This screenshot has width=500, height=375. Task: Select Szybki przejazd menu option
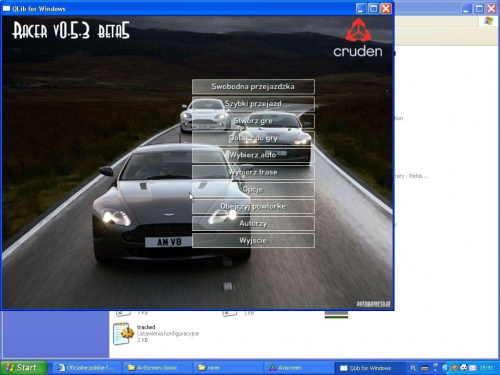253,104
